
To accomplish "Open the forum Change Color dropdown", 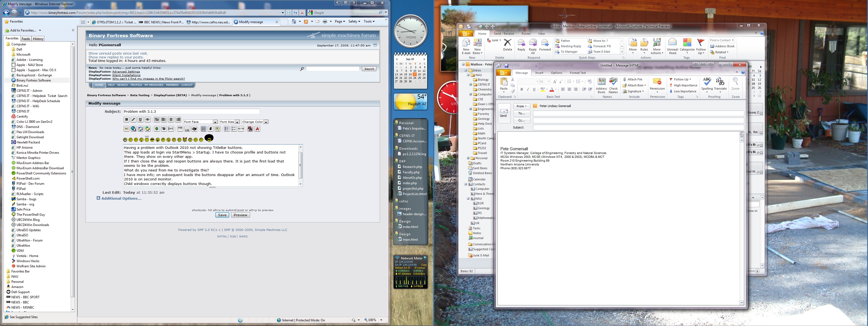I will 254,122.
